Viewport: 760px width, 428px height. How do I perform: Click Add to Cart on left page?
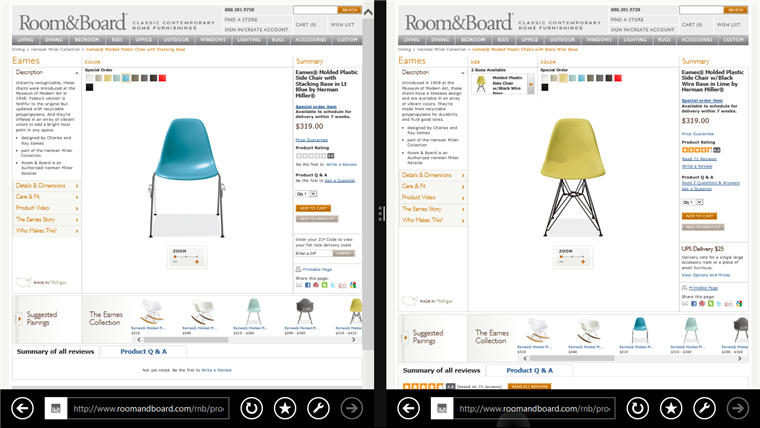click(313, 208)
